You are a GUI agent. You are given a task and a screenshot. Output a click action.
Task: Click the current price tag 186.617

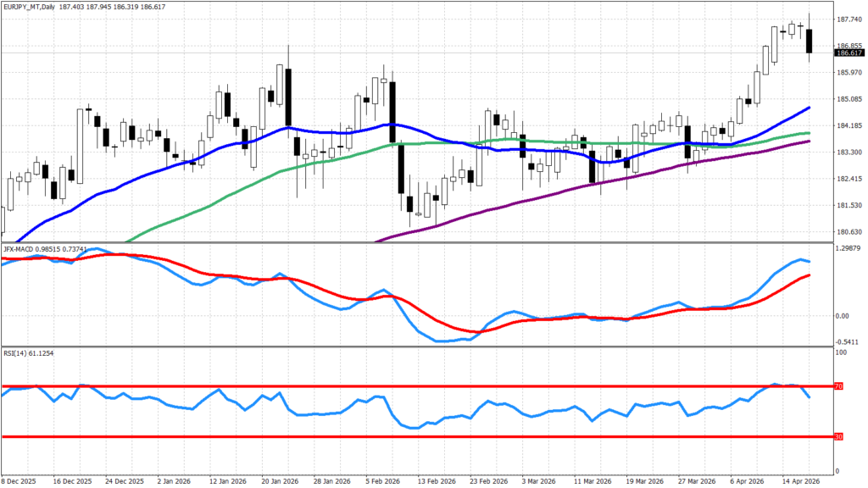point(849,53)
